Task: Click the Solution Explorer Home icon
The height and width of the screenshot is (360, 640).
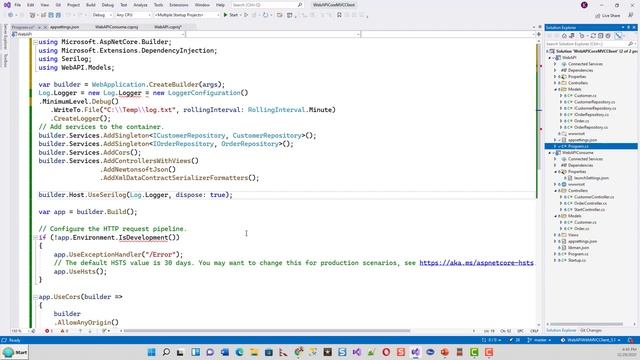Action: coord(564,36)
